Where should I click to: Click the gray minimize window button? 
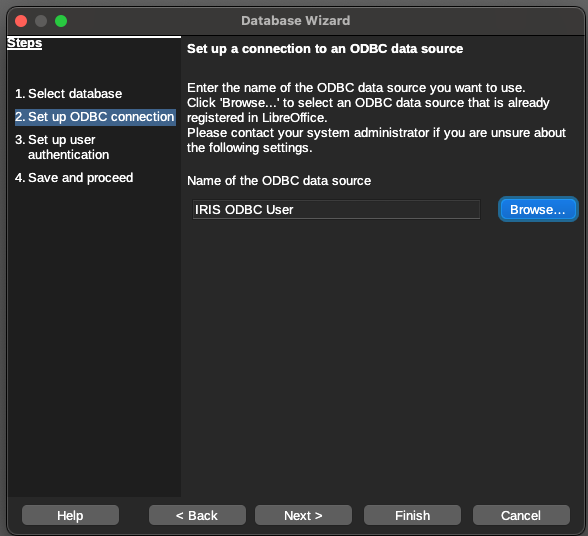41,21
